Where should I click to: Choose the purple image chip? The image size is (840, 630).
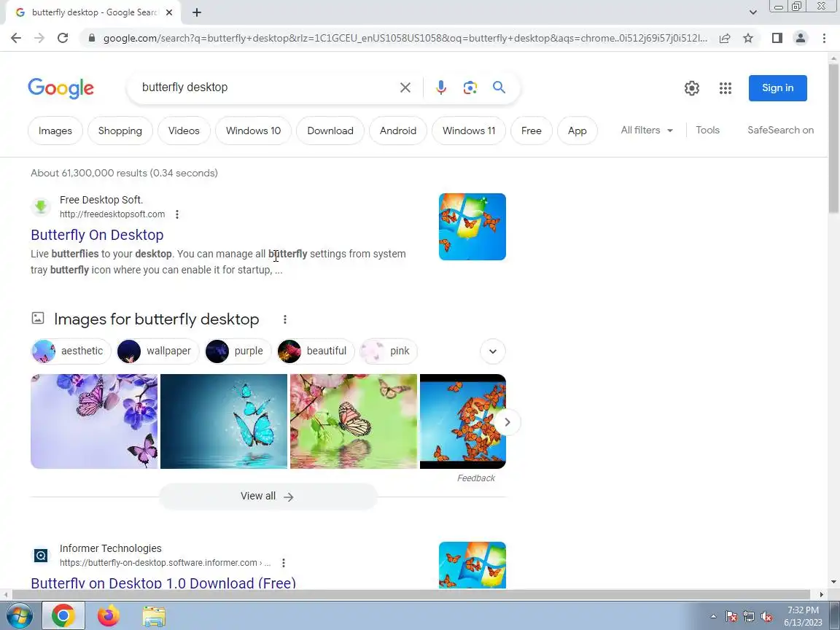[238, 351]
